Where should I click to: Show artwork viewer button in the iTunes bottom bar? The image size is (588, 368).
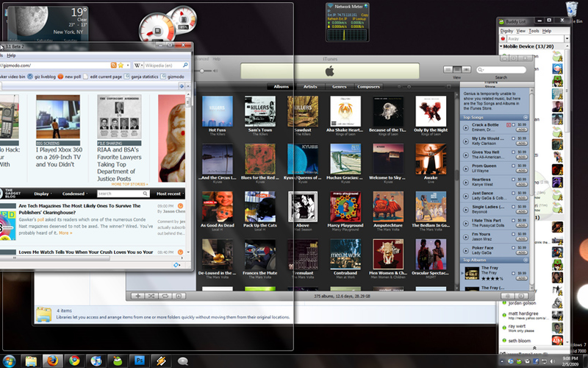tap(179, 296)
